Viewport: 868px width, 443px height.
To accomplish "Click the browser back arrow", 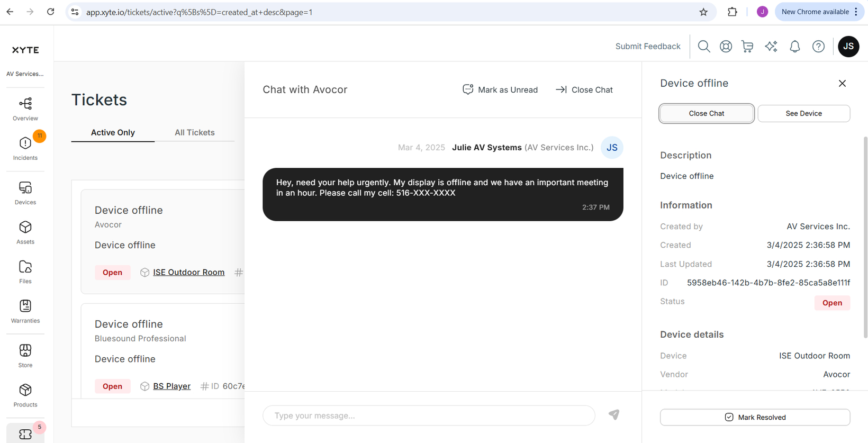I will click(x=10, y=12).
